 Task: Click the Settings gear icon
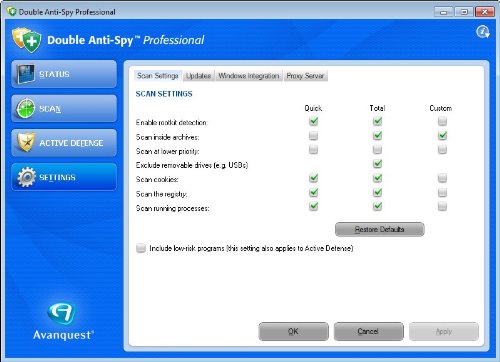pyautogui.click(x=26, y=177)
